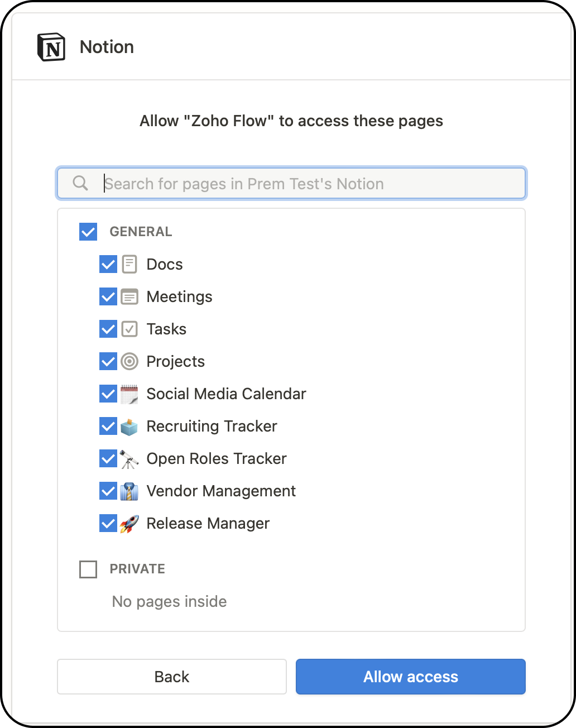The image size is (576, 728).
Task: Click the Vendor Management necktie icon
Action: [x=129, y=491]
